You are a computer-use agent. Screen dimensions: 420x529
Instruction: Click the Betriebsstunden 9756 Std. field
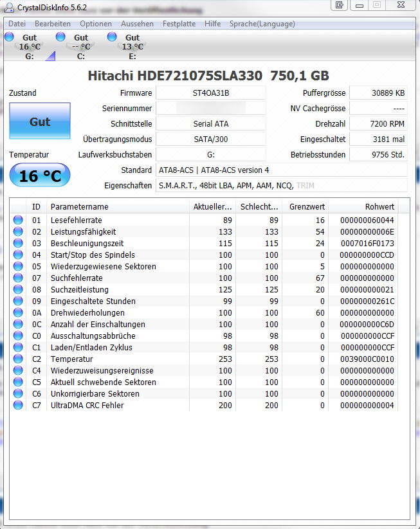[x=378, y=154]
